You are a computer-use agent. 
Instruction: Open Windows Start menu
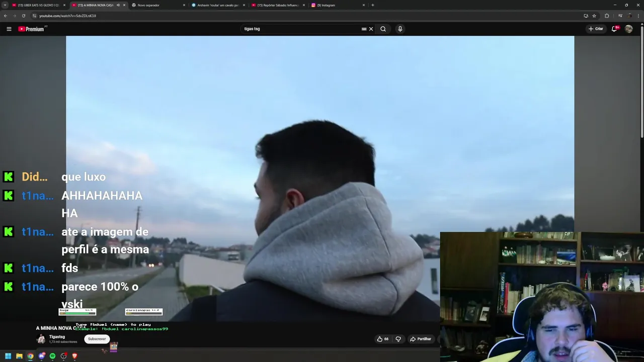(x=8, y=356)
